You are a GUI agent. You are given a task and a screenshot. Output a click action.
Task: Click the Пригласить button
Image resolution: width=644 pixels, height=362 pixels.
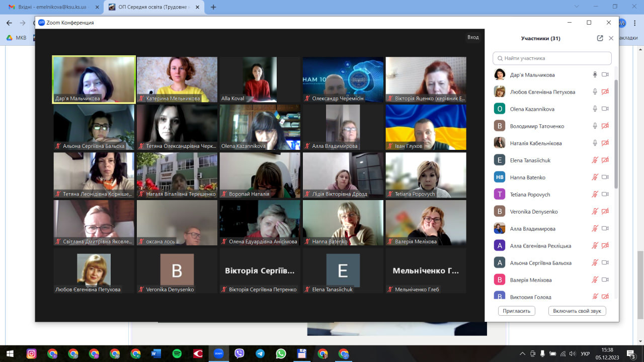[517, 311]
